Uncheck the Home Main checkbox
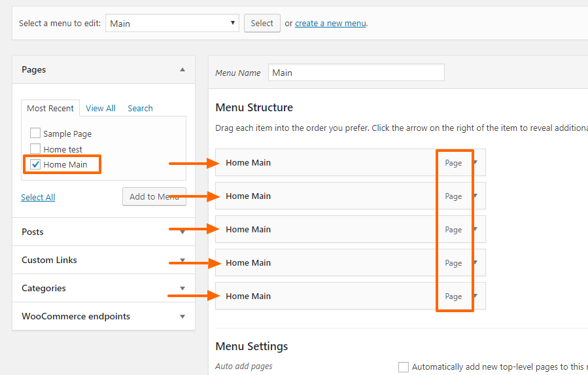This screenshot has height=375, width=588. pyautogui.click(x=35, y=164)
